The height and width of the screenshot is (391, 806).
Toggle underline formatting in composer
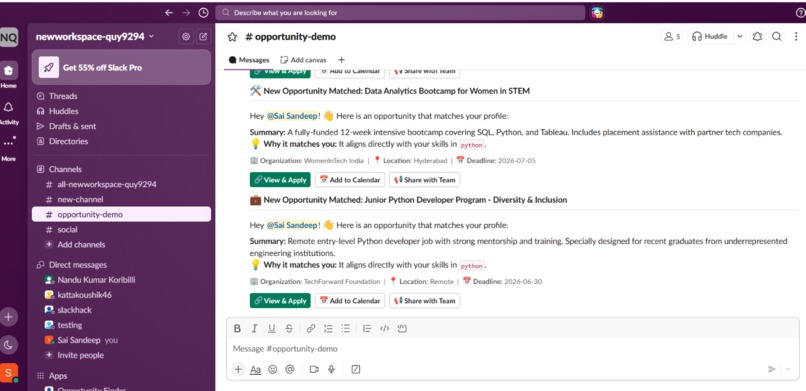coord(271,329)
